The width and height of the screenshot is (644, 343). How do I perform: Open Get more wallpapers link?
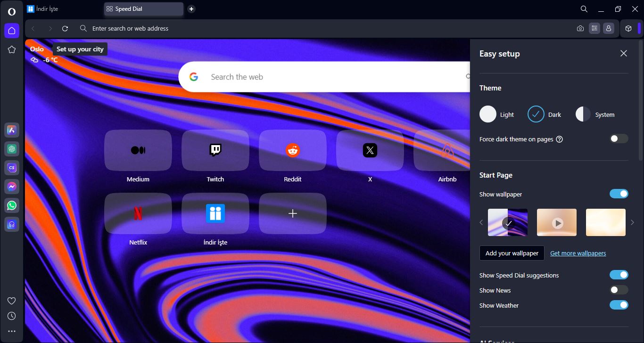[578, 253]
